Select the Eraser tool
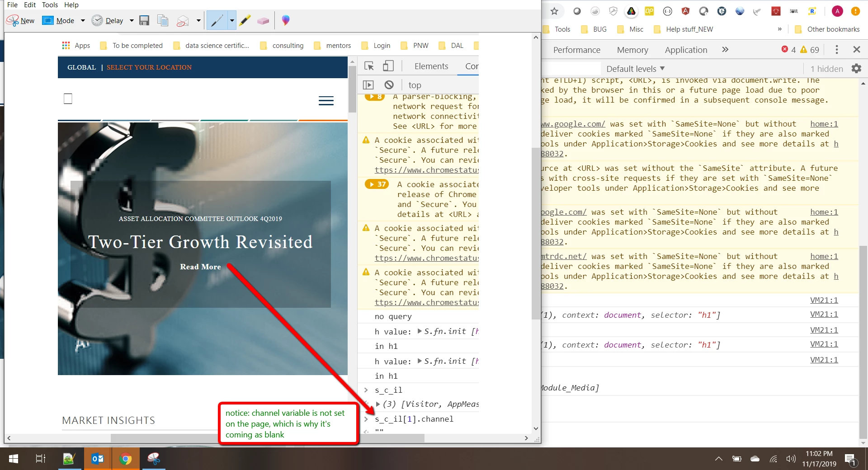This screenshot has height=470, width=868. (x=263, y=21)
